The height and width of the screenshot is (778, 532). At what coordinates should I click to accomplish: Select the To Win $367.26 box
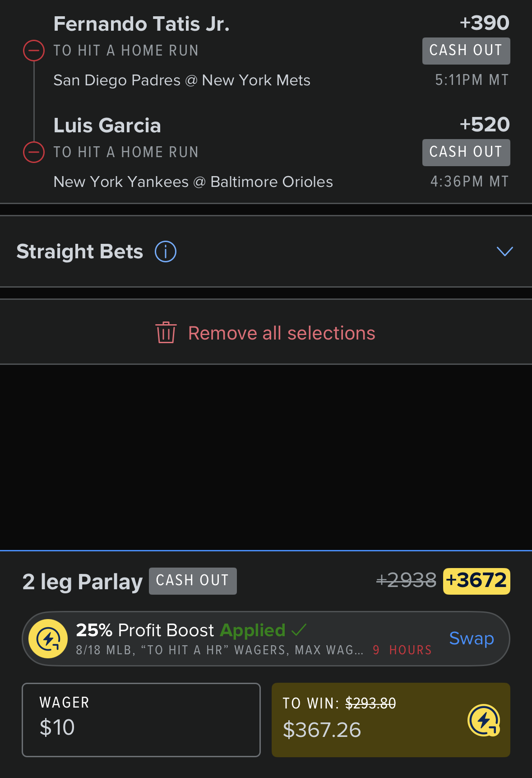coord(391,720)
